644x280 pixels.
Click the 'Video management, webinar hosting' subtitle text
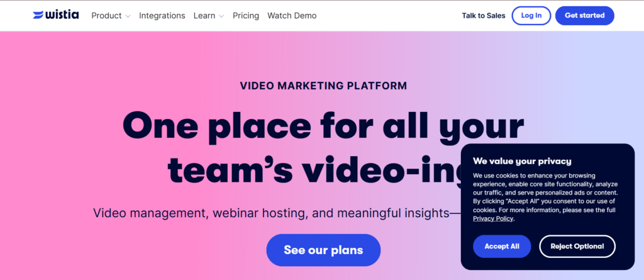pyautogui.click(x=271, y=213)
